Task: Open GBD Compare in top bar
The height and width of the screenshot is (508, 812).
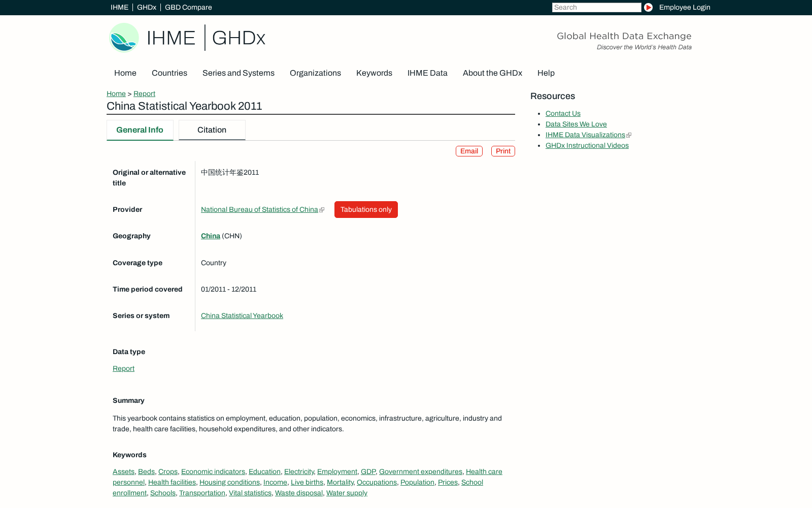Action: pyautogui.click(x=188, y=7)
